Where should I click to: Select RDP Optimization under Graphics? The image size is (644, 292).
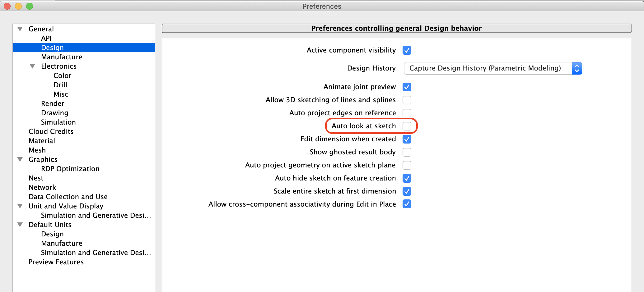(70, 169)
